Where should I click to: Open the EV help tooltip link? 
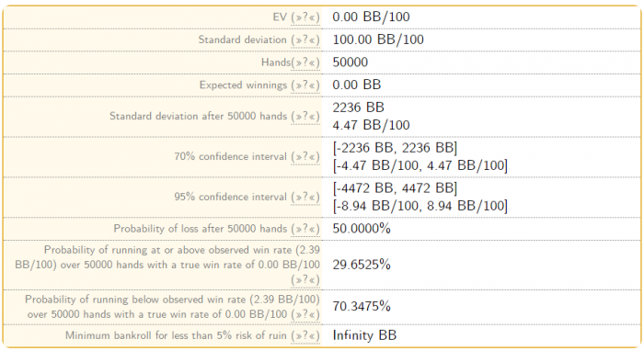pos(305,17)
